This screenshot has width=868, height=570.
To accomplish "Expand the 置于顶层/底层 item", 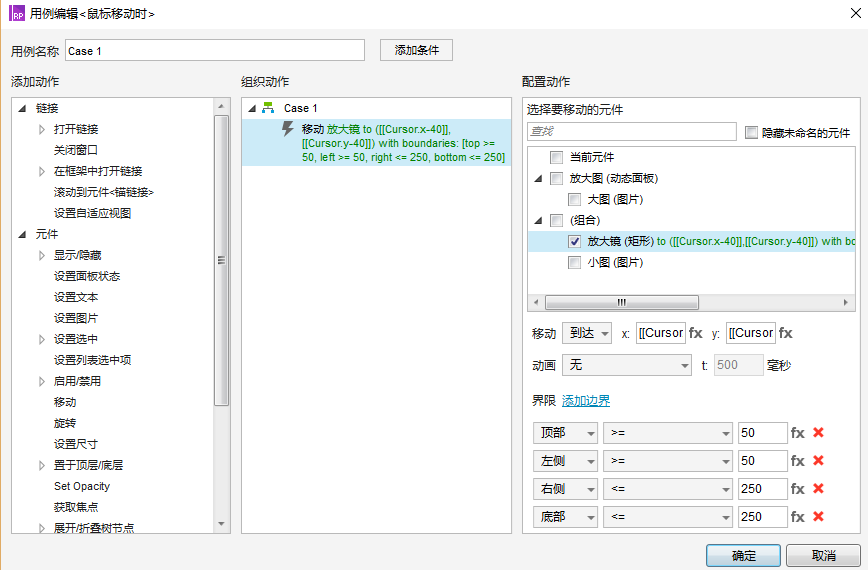I will (42, 465).
